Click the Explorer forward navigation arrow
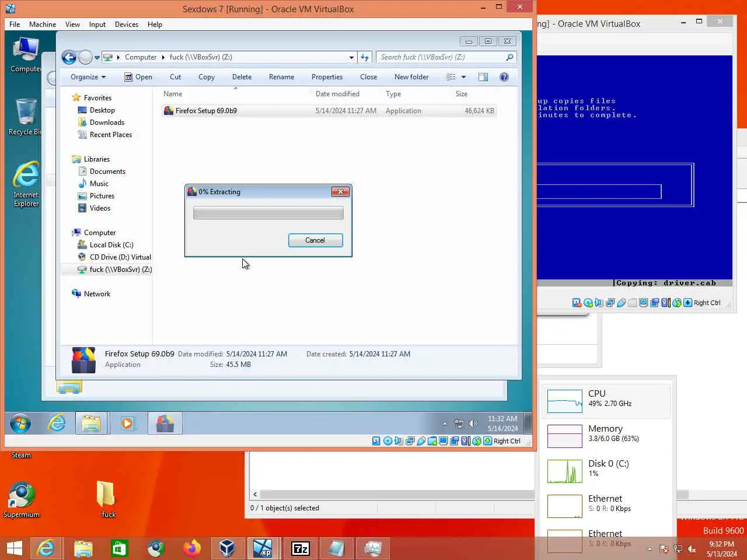 coord(85,57)
